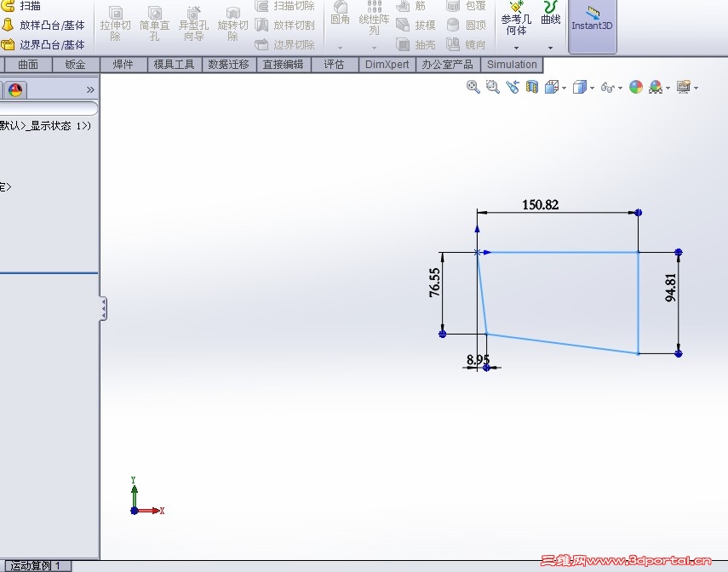Open the View Settings dropdown arrow
The height and width of the screenshot is (572, 728).
coord(696,88)
